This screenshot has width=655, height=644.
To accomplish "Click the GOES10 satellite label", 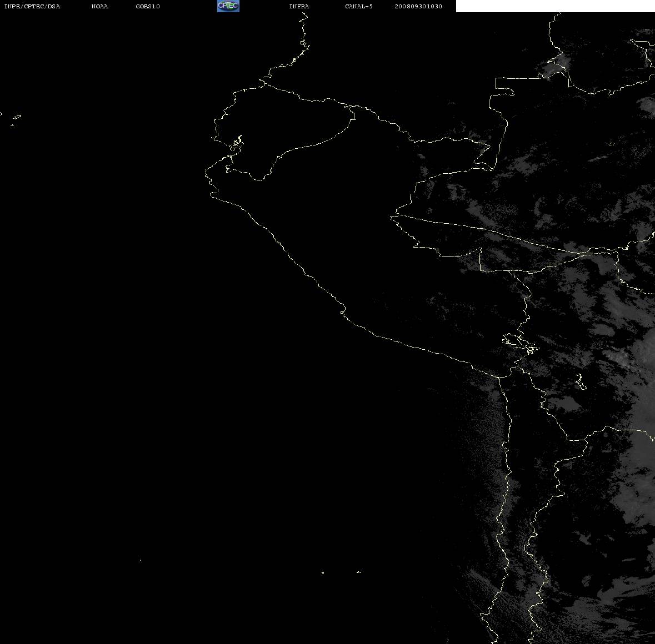I will [147, 6].
